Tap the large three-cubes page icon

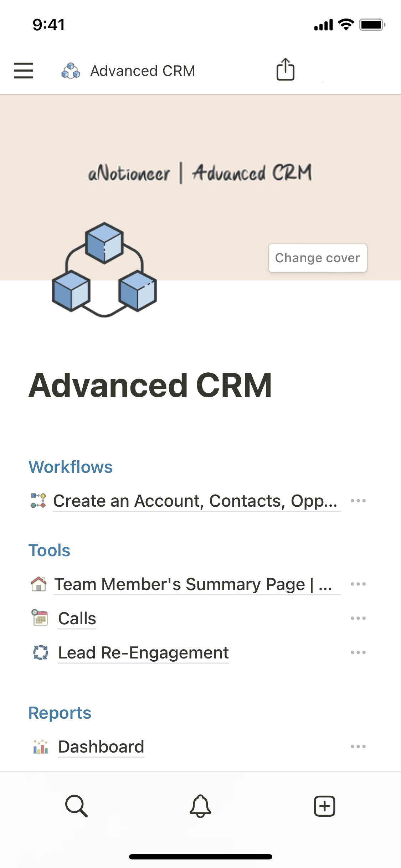point(104,270)
